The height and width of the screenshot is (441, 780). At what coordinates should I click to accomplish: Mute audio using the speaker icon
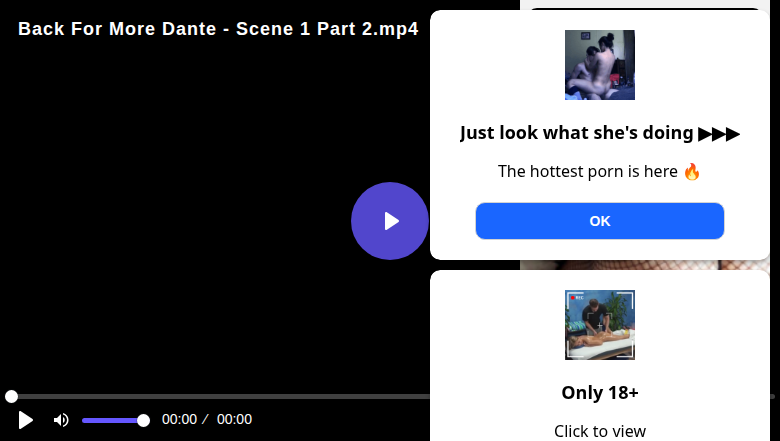[x=61, y=420]
